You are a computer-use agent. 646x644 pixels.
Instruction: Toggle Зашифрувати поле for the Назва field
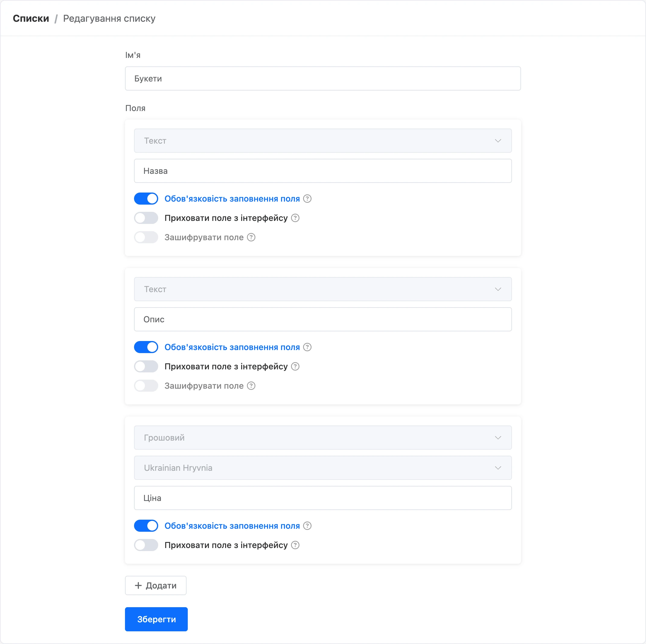[146, 238]
